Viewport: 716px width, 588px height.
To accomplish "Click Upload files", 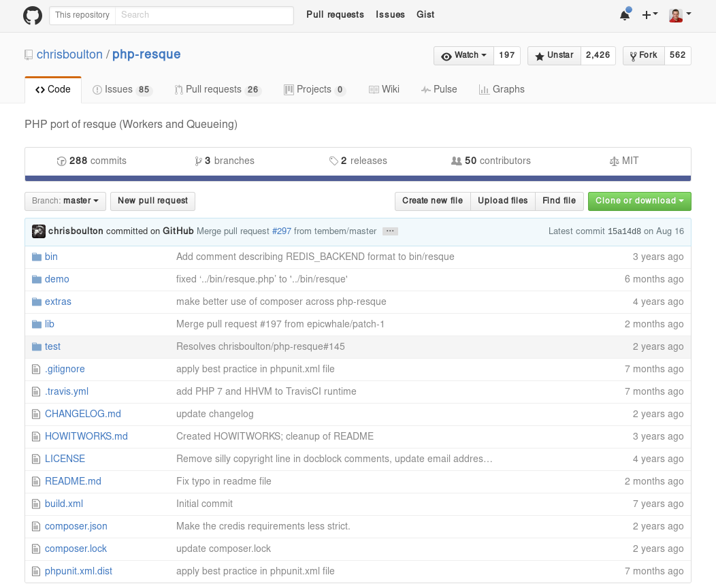I will (x=502, y=201).
